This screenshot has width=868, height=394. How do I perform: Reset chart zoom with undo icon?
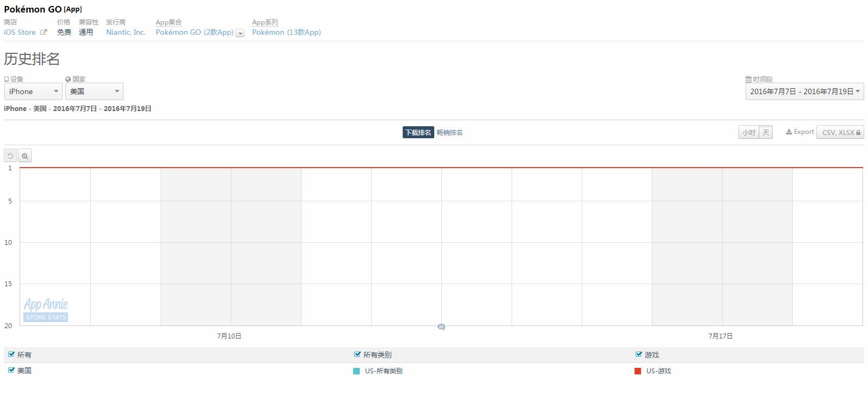[10, 156]
